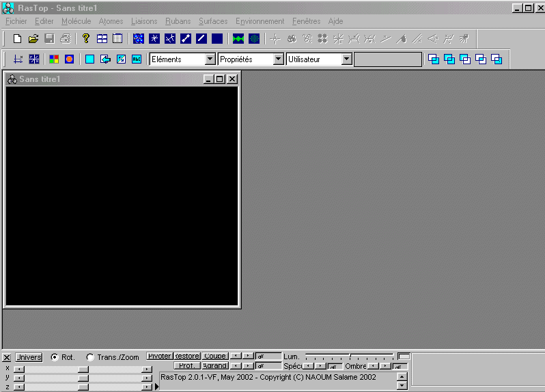Image resolution: width=545 pixels, height=392 pixels.
Task: Select the Rot. radio button
Action: (55, 357)
